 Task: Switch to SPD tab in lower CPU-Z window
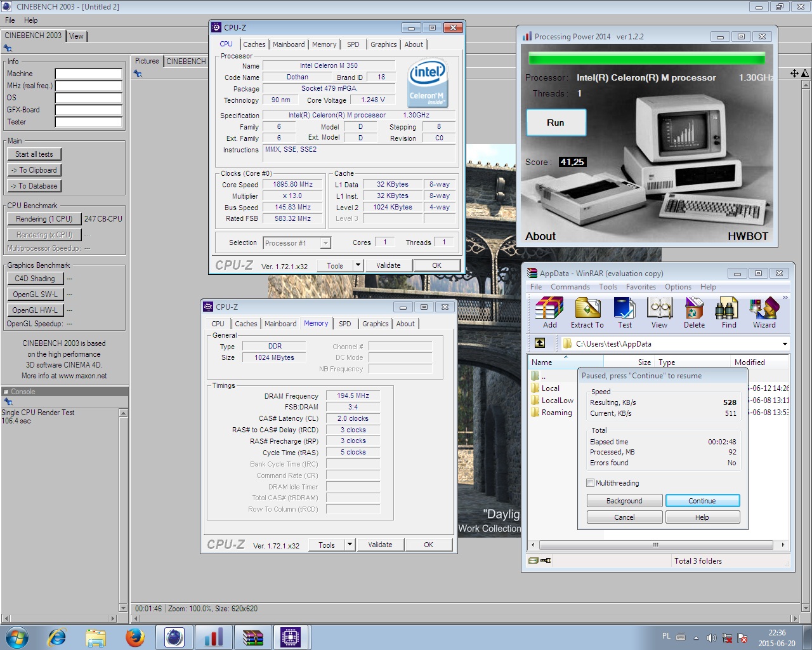point(345,324)
